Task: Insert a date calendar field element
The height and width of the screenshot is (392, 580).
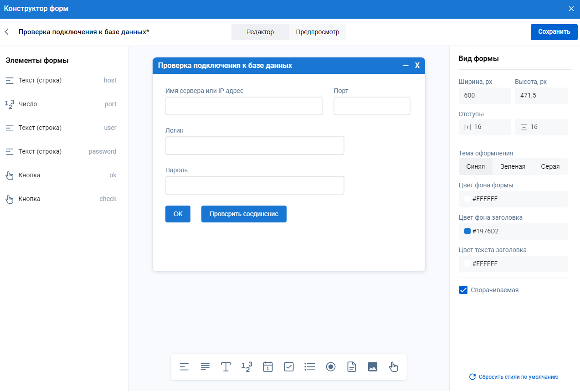Action: [268, 367]
